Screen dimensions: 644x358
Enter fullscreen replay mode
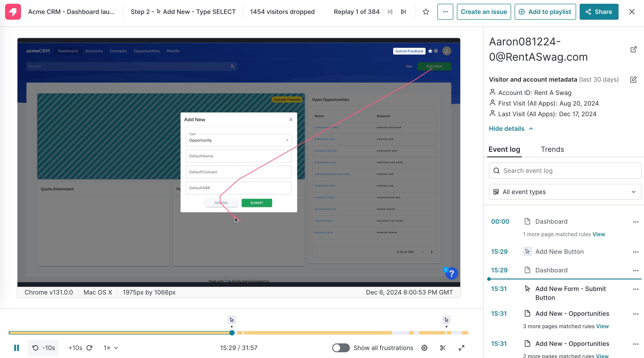coord(462,348)
